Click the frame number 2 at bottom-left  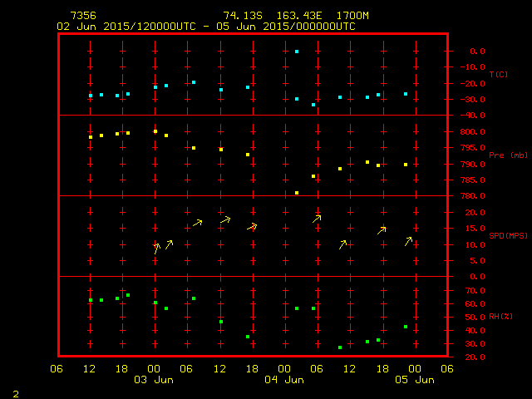(x=15, y=392)
